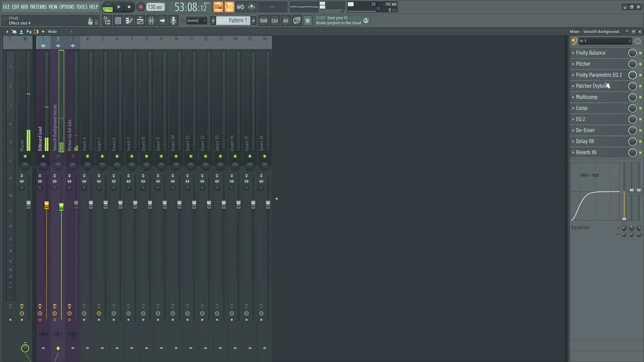The width and height of the screenshot is (644, 362).
Task: Expand the Delay X8 slot arrow
Action: pos(573,141)
